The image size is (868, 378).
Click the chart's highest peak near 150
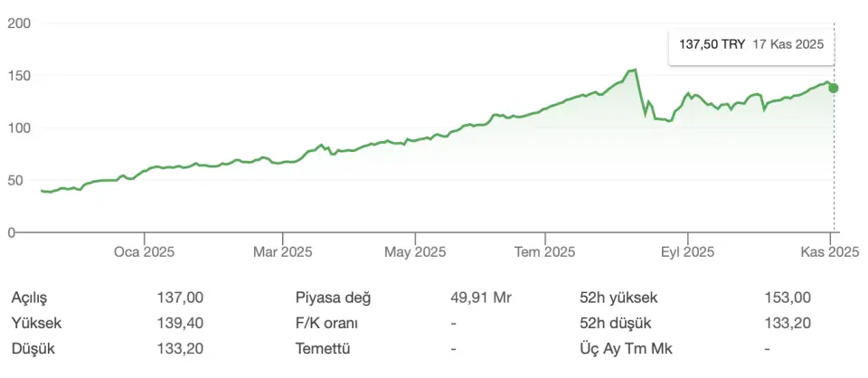click(634, 70)
